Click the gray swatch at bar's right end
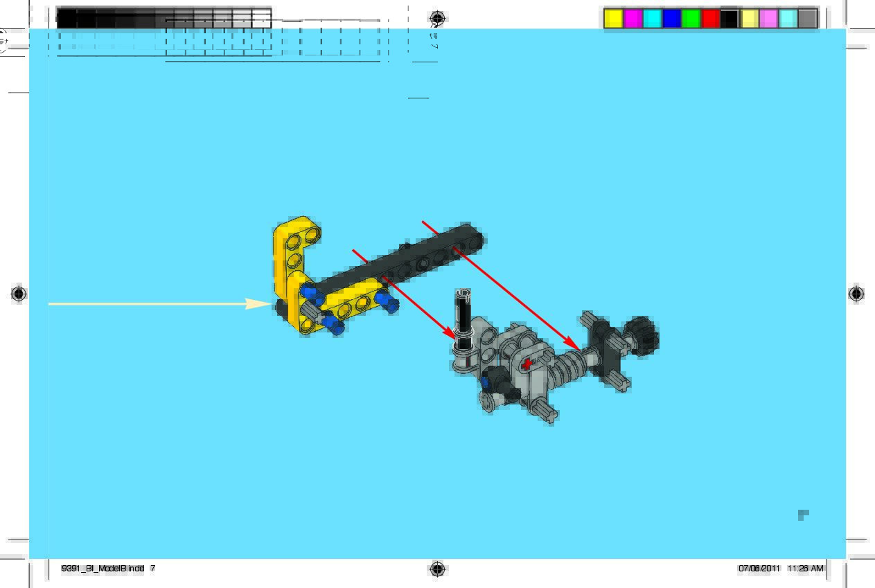Viewport: 875px width, 588px height. click(x=808, y=19)
